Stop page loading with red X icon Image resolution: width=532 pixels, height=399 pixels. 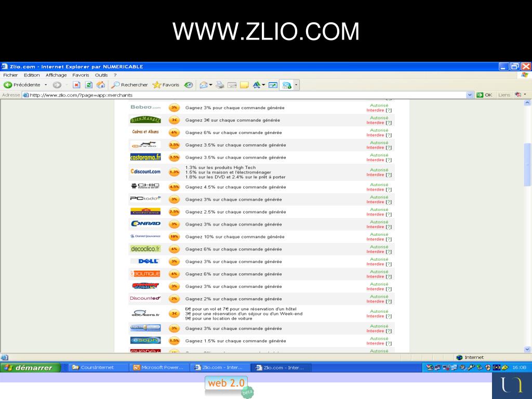tap(77, 85)
